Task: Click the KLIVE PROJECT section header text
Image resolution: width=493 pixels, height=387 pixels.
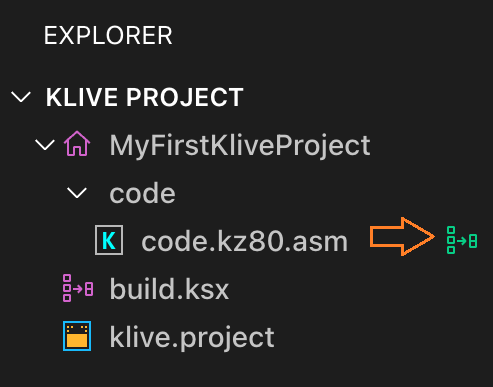Action: click(x=145, y=97)
